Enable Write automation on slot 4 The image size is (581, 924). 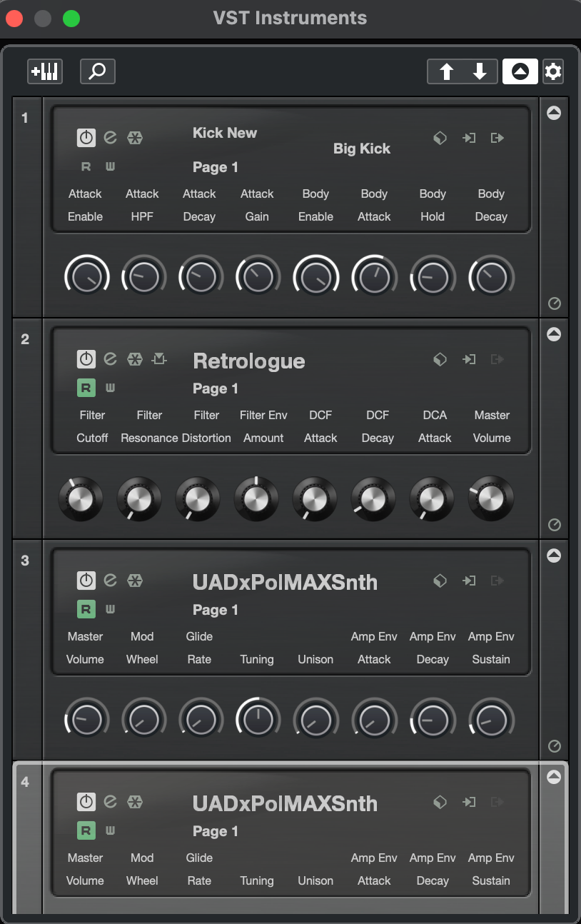click(110, 830)
